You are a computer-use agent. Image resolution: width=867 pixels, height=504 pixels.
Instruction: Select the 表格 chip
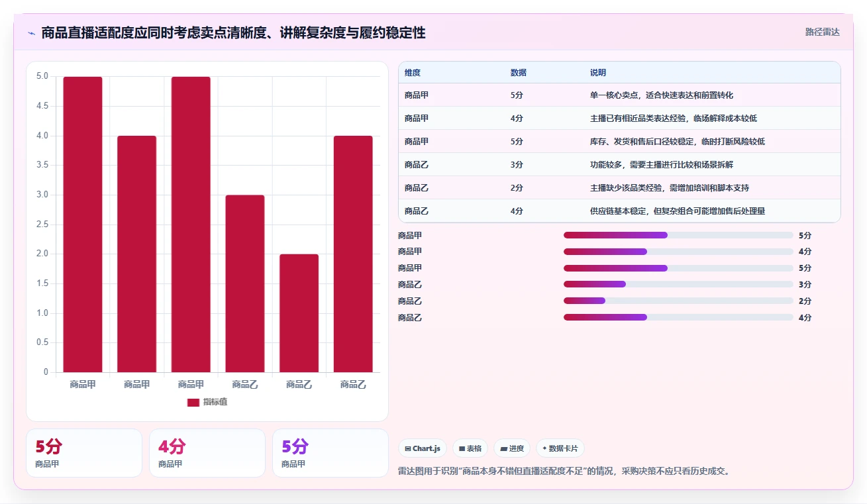[470, 448]
